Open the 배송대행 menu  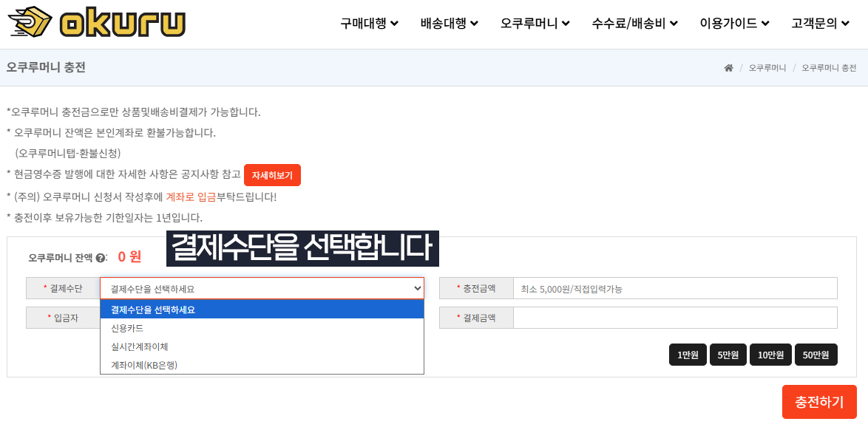(x=450, y=23)
